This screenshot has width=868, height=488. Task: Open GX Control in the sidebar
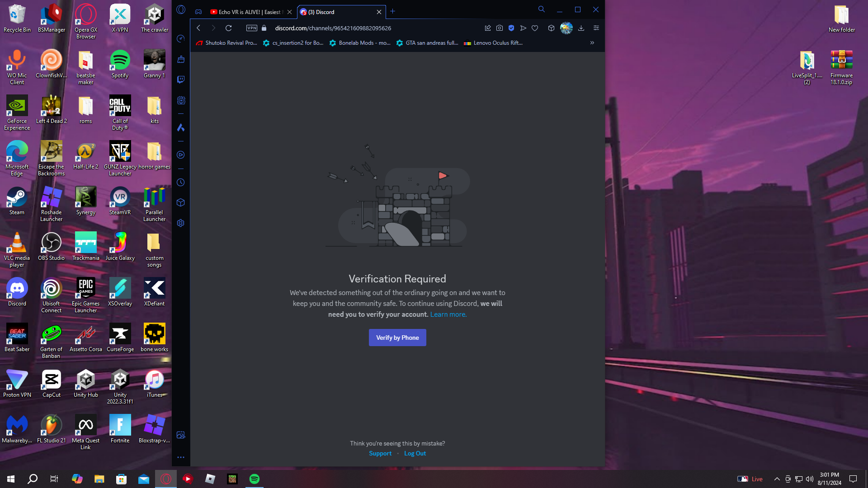point(181,39)
